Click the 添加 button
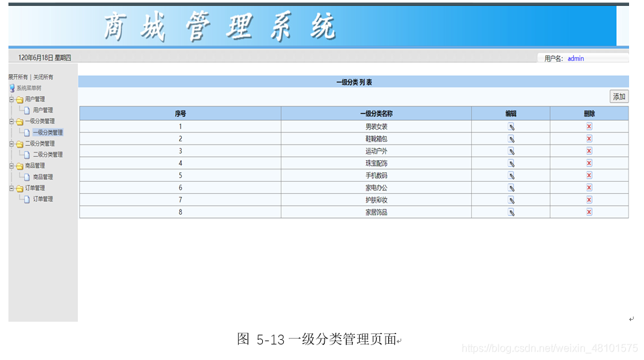Screen dimensions: 644x360 click(x=619, y=97)
